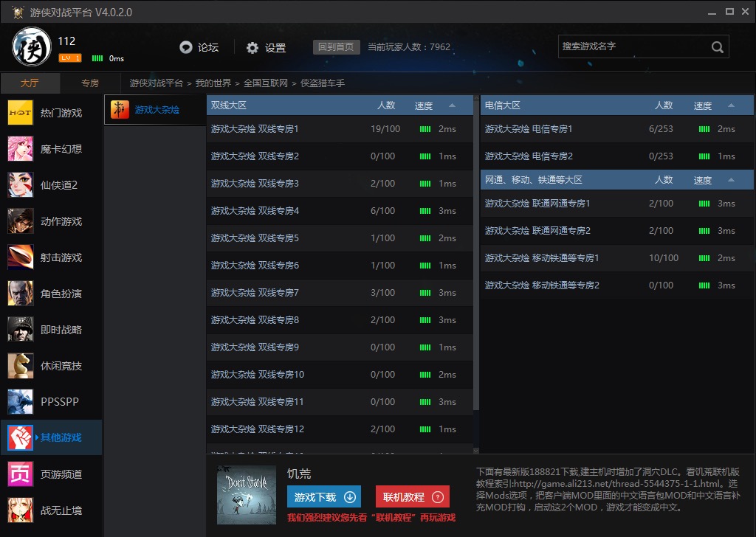Select room 游戏大杂烩 电信专房2

tap(616, 156)
